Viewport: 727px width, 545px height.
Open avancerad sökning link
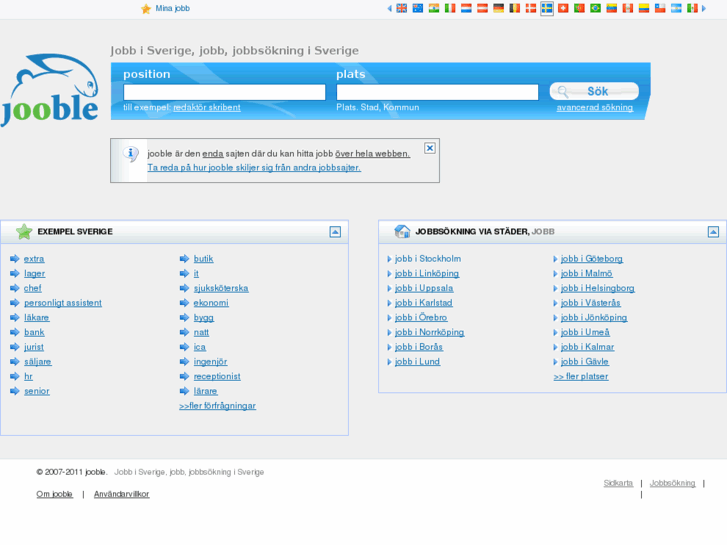click(595, 107)
